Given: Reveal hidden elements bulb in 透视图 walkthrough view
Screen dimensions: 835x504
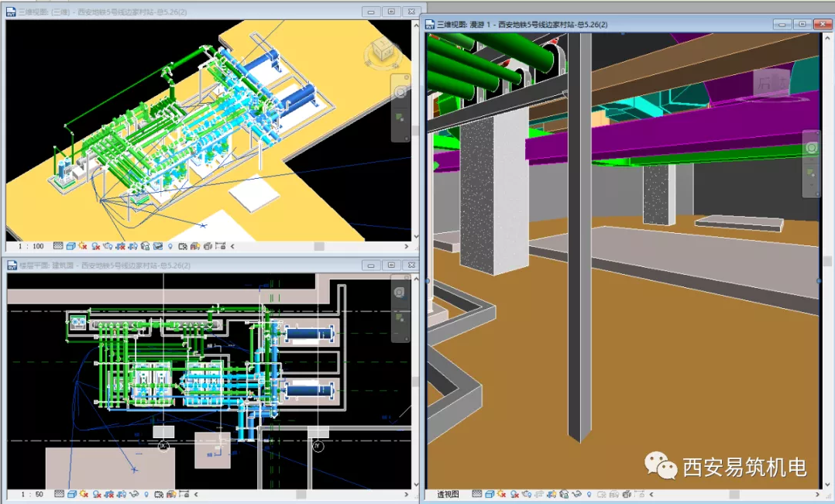Looking at the screenshot, I should coord(589,494).
